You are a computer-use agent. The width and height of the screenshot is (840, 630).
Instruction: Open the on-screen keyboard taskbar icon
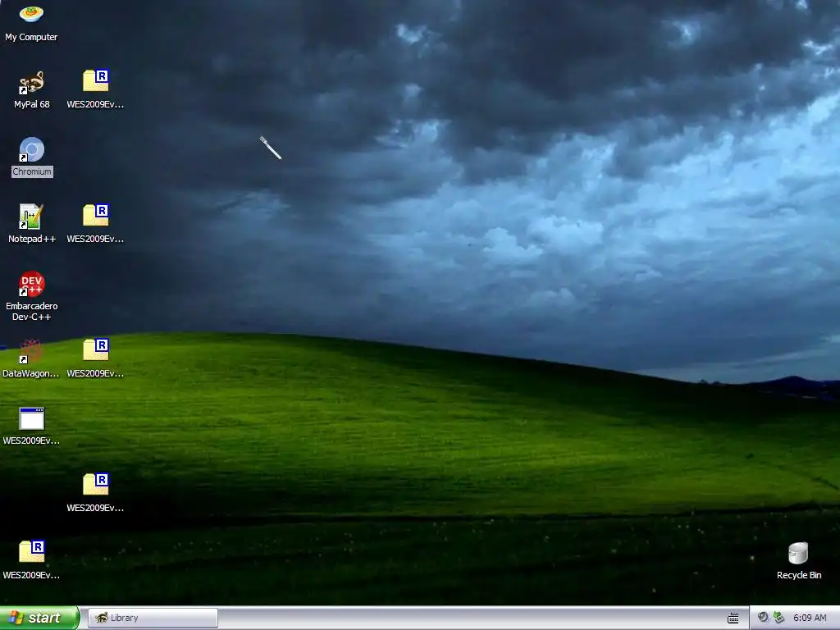coord(733,619)
